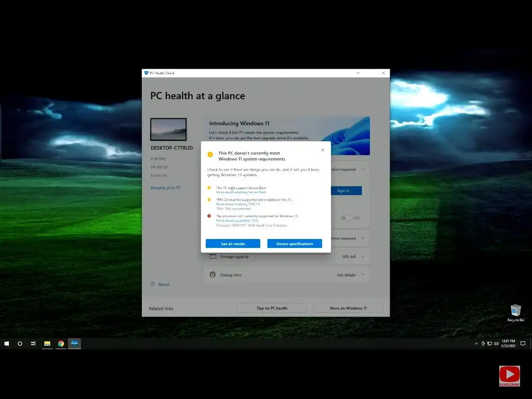
Task: Click the network tray icon
Action: click(x=489, y=344)
